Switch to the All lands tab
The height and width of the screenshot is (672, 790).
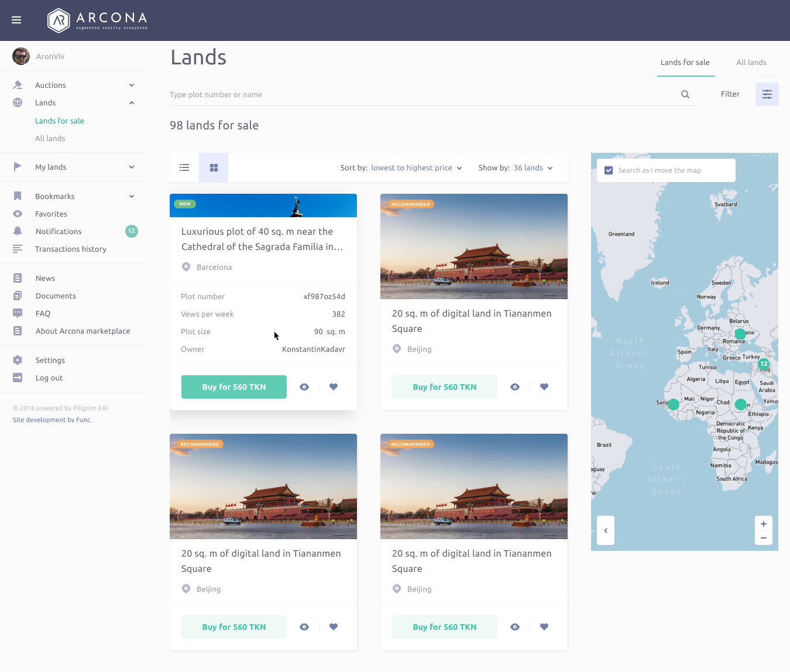pyautogui.click(x=751, y=63)
